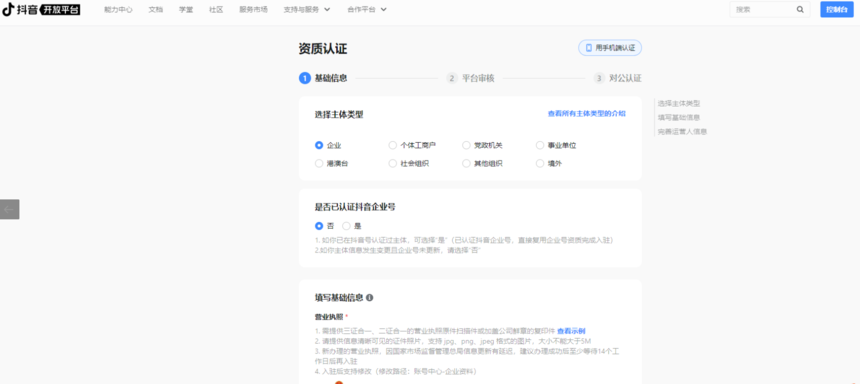860x384 pixels.
Task: Click the 营业执照 field label
Action: click(x=329, y=317)
